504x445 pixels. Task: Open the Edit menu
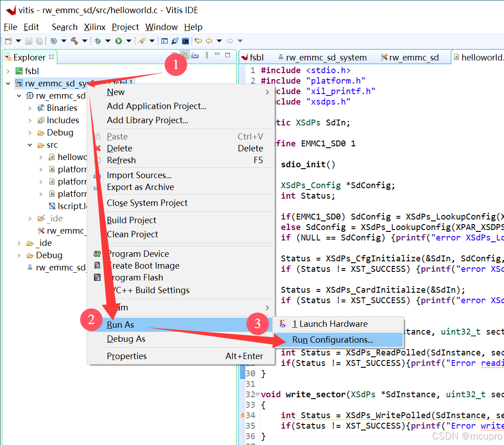[x=31, y=27]
